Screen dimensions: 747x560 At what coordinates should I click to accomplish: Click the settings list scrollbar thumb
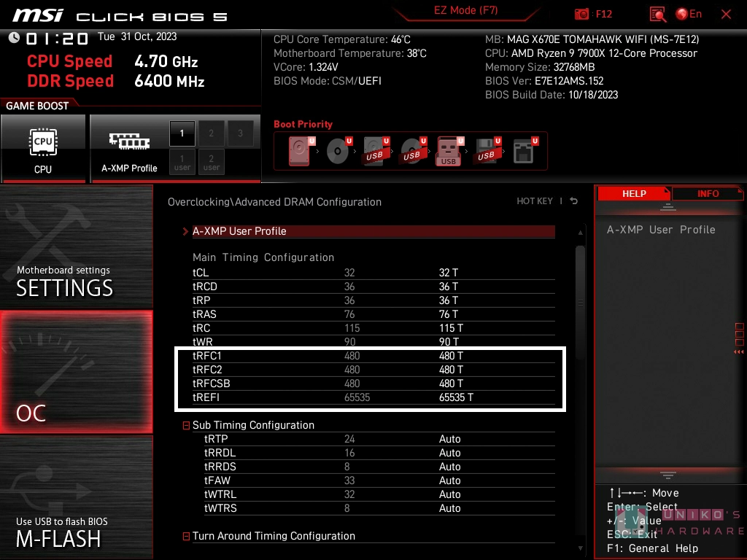point(580,302)
